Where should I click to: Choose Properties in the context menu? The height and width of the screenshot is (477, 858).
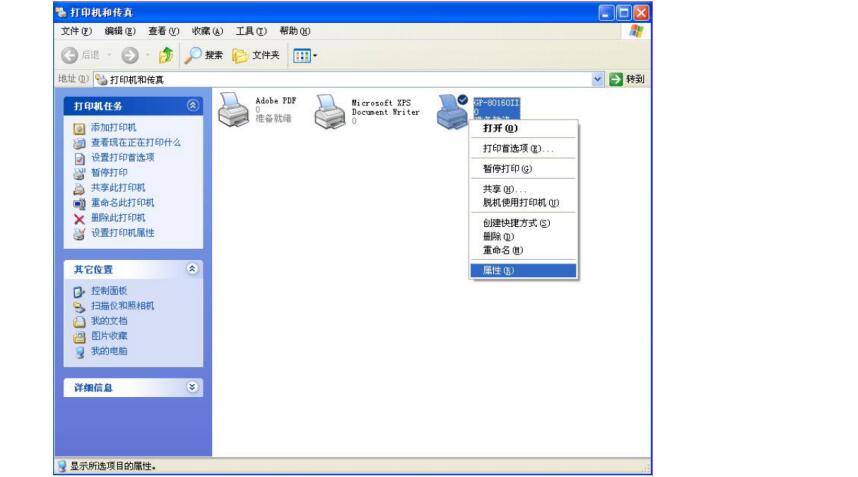[x=499, y=270]
